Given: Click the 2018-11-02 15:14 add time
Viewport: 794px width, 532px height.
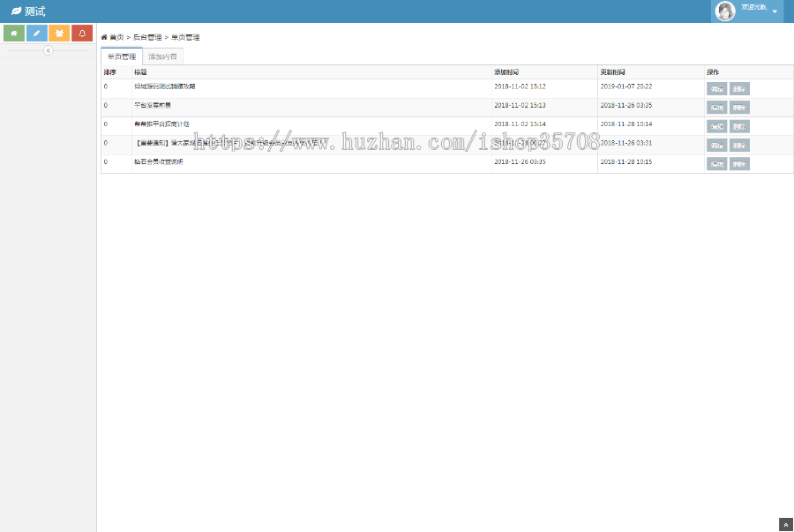Looking at the screenshot, I should click(x=520, y=124).
